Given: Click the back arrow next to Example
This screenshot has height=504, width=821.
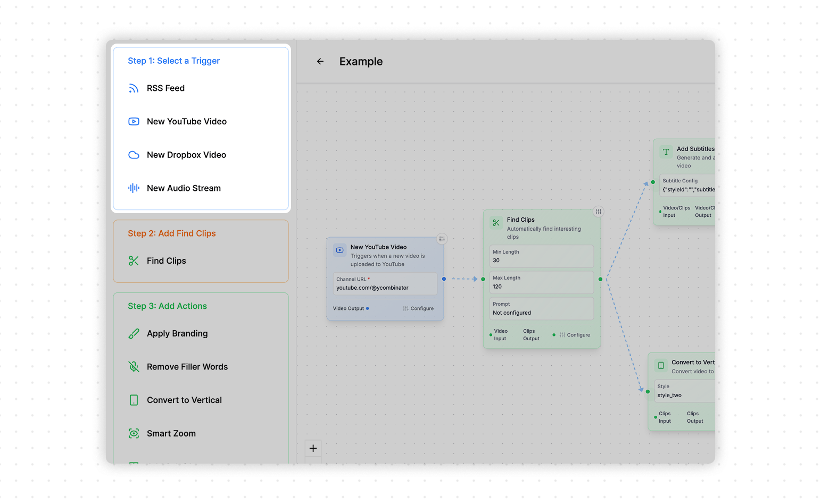Looking at the screenshot, I should click(x=320, y=61).
